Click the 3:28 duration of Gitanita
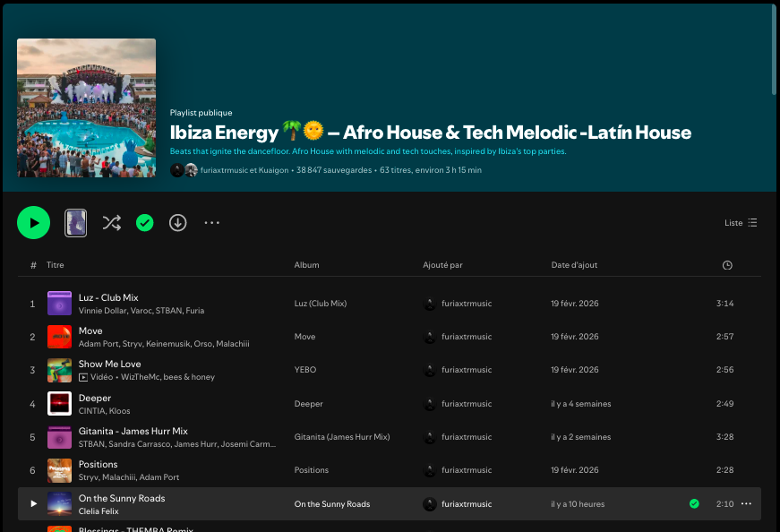780x532 pixels. click(x=724, y=437)
